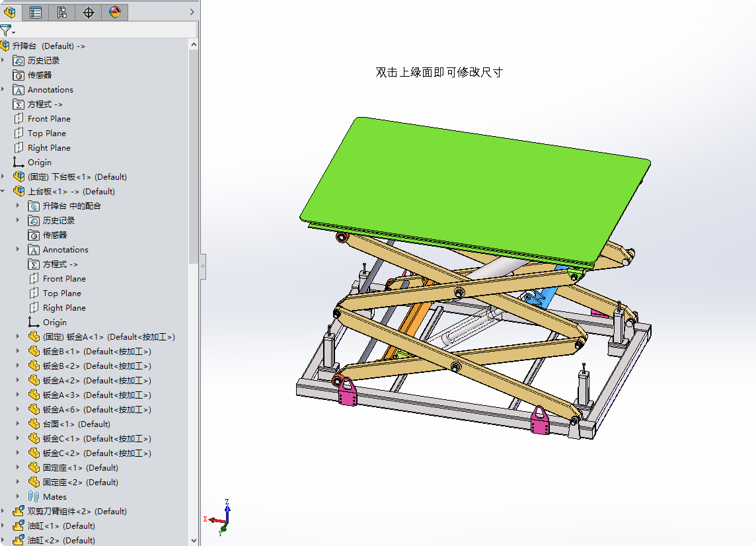Expand the (固定) 下台板<1> node
This screenshot has height=546, width=756.
click(3, 176)
